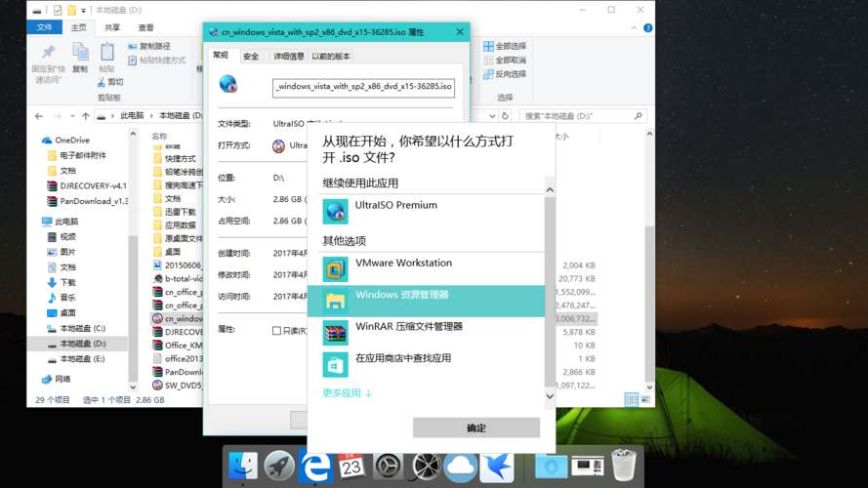Click 粘贴快捷方式 in ribbon
Image resolution: width=868 pixels, height=488 pixels.
pyautogui.click(x=157, y=61)
